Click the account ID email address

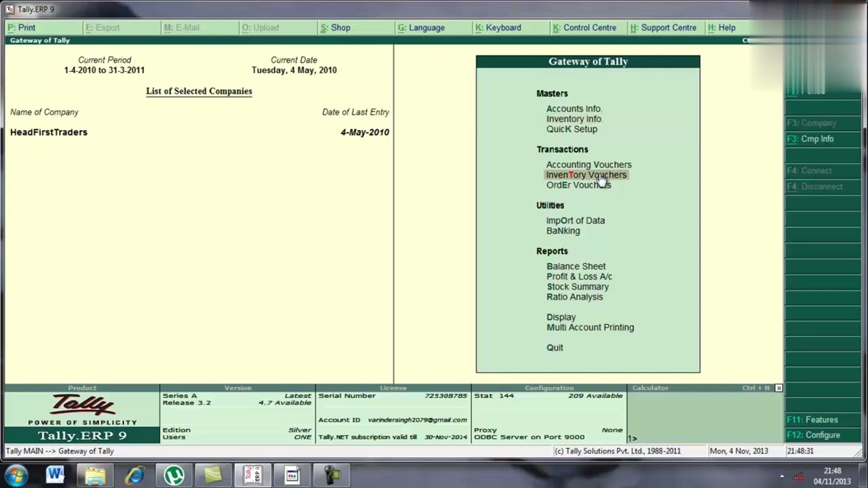[417, 420]
